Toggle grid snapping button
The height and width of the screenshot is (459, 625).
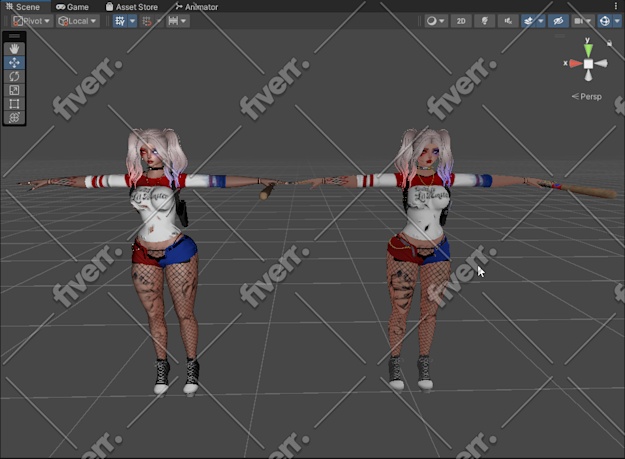[147, 21]
